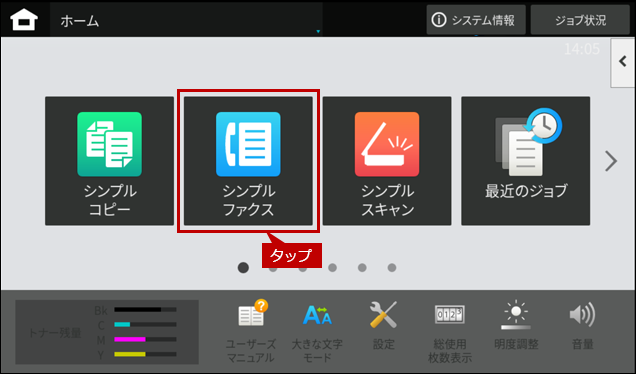The width and height of the screenshot is (636, 374).
Task: Jump to the last page indicator dot
Action: tap(392, 268)
